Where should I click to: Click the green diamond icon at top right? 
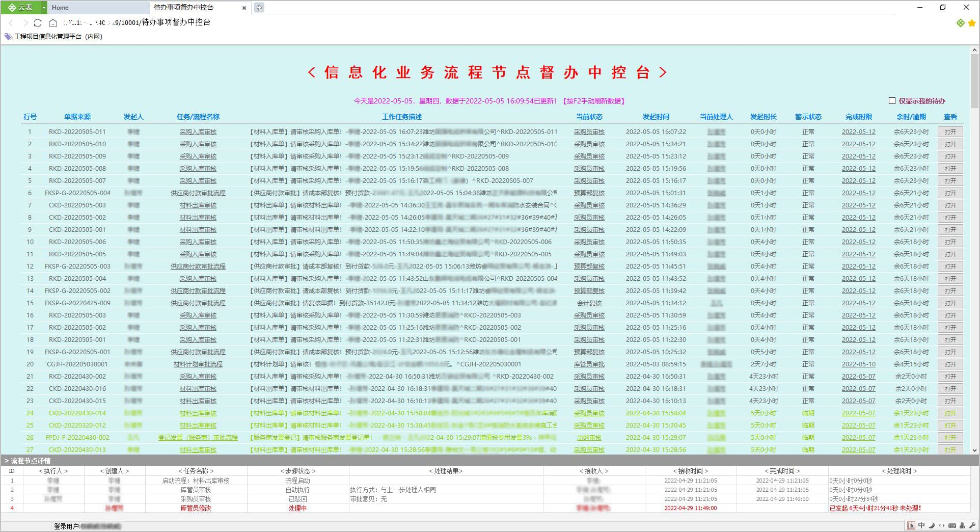pyautogui.click(x=960, y=22)
